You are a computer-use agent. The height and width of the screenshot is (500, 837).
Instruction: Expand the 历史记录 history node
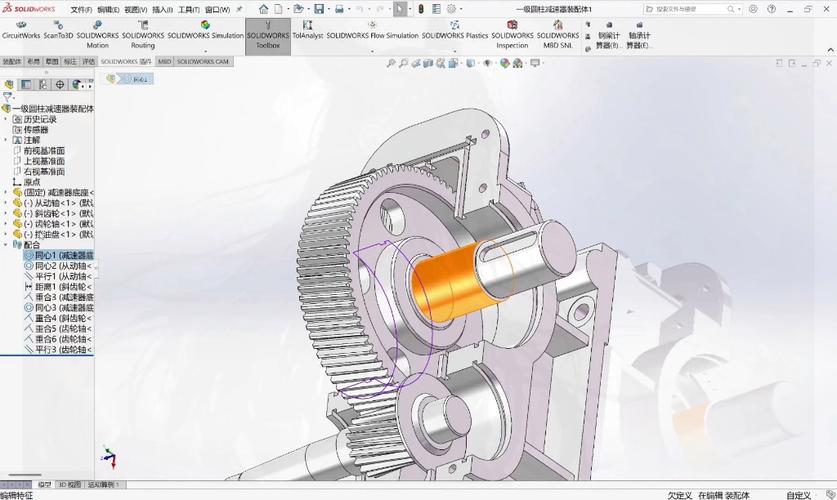click(6, 119)
